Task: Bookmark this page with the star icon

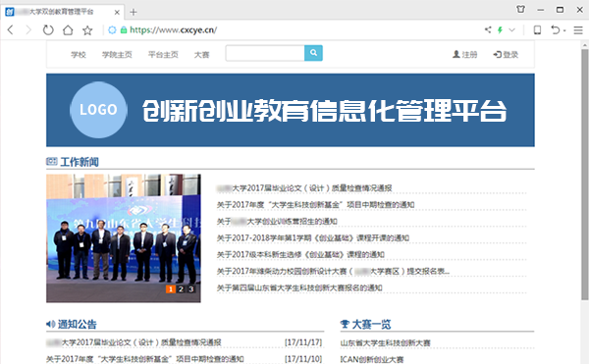Action: click(x=87, y=30)
